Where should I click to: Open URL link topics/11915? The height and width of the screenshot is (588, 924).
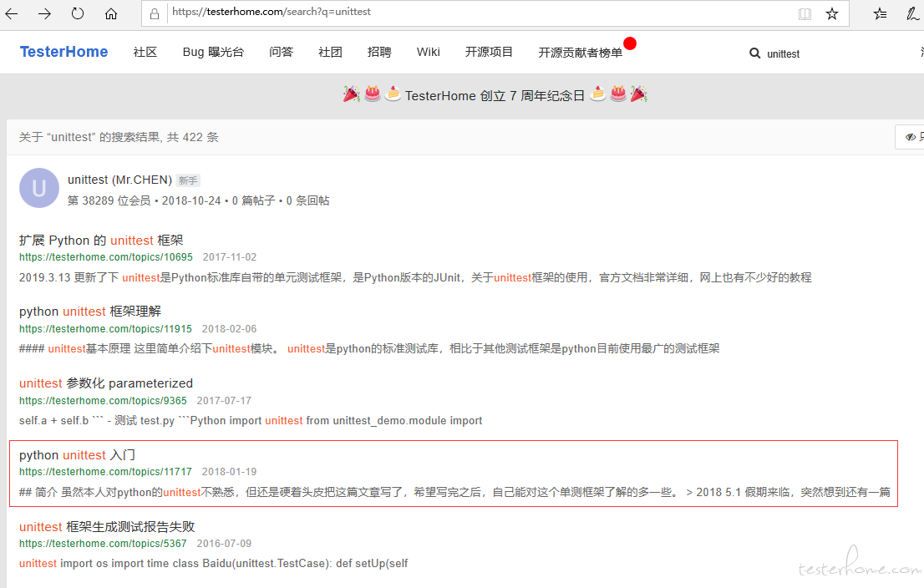pos(105,329)
